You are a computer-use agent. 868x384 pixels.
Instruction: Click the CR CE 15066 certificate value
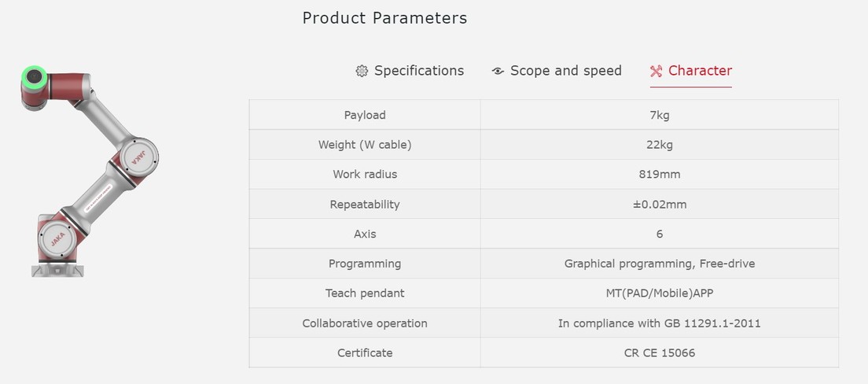[x=659, y=353]
